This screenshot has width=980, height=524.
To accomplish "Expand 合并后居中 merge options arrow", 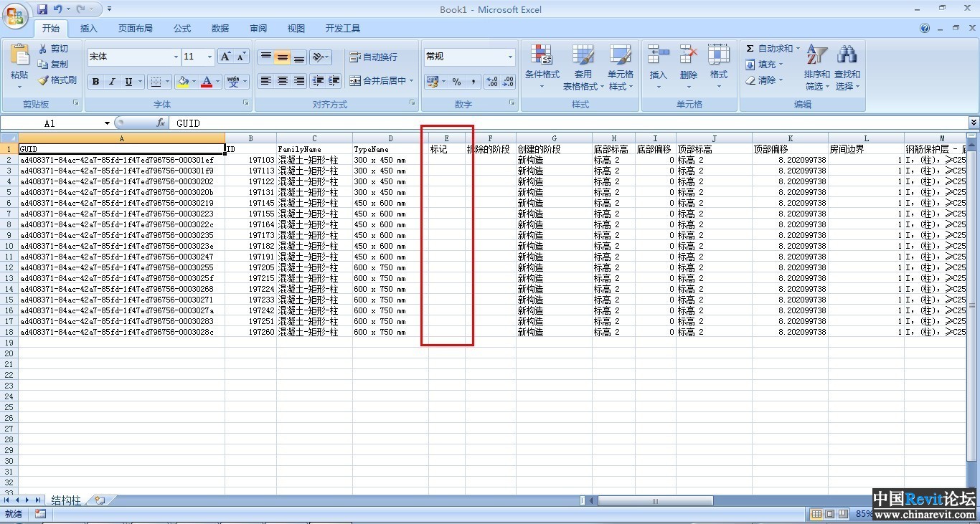I will [x=412, y=81].
